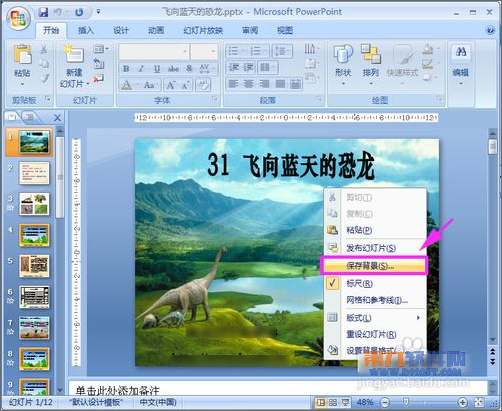Toggle Align Text Right
The height and width of the screenshot is (411, 502).
tap(264, 84)
